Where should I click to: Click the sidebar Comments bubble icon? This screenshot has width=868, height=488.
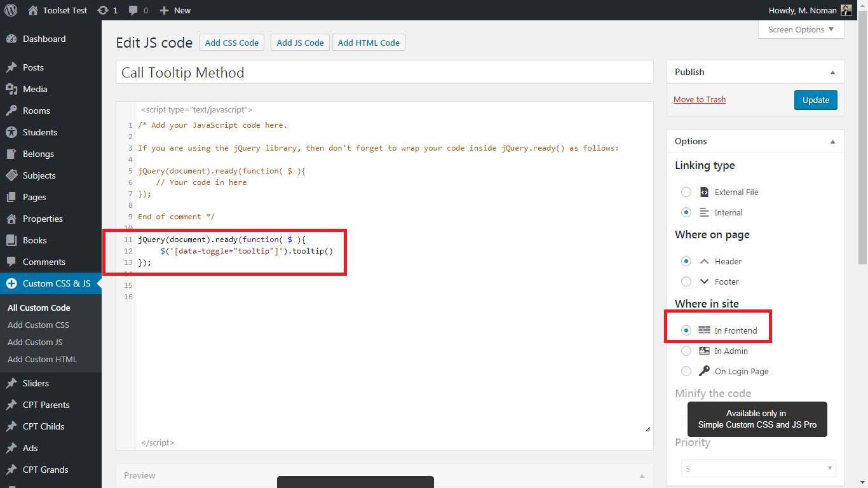point(11,262)
